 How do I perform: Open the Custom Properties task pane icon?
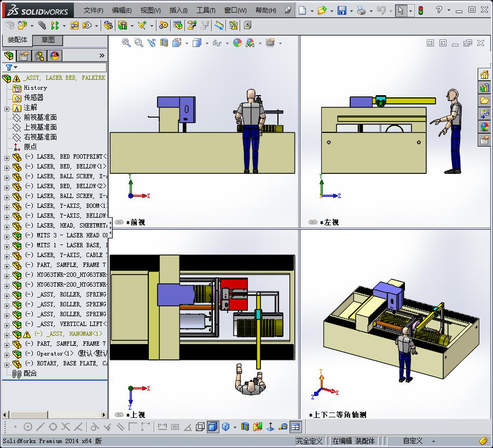point(484,139)
